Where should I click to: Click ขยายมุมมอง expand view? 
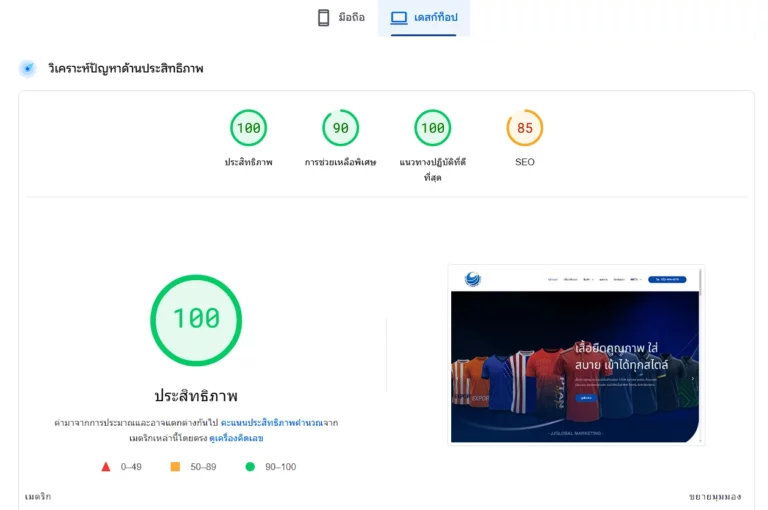[715, 497]
